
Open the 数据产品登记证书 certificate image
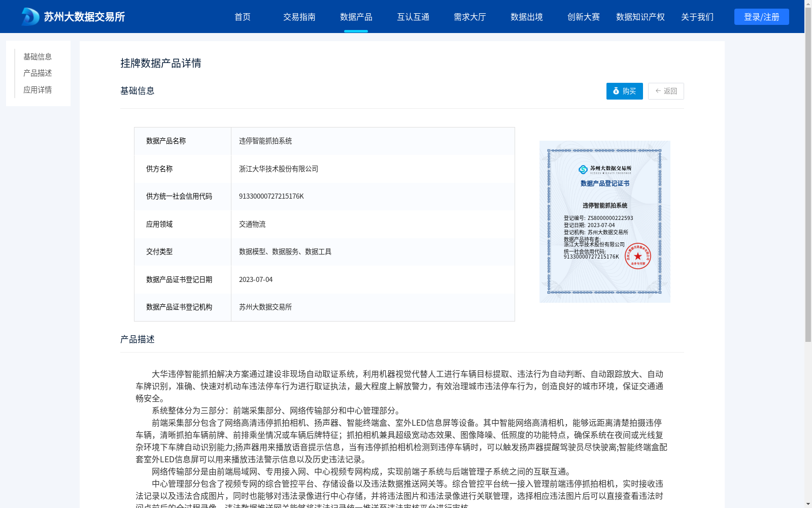605,221
